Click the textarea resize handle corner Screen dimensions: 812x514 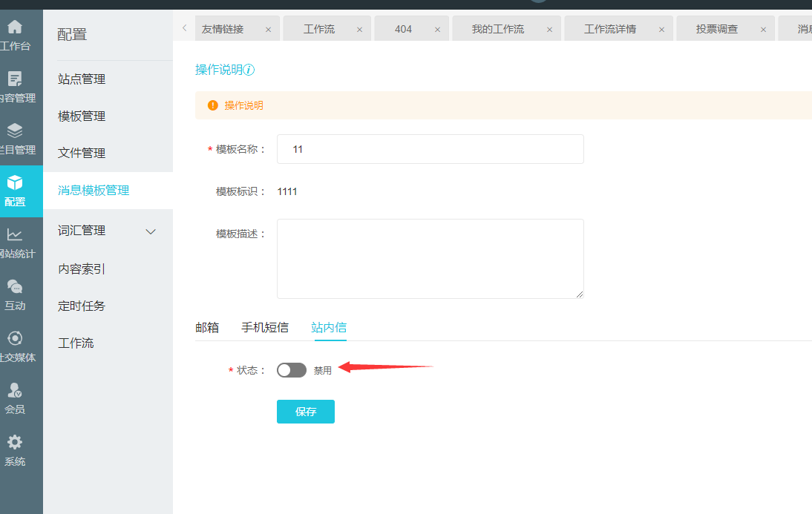pos(580,294)
